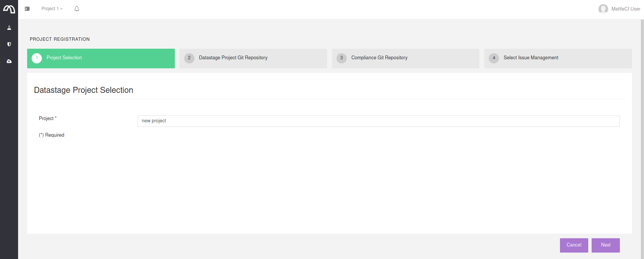Focus the Project field containing "new project"
644x259 pixels.
[378, 121]
